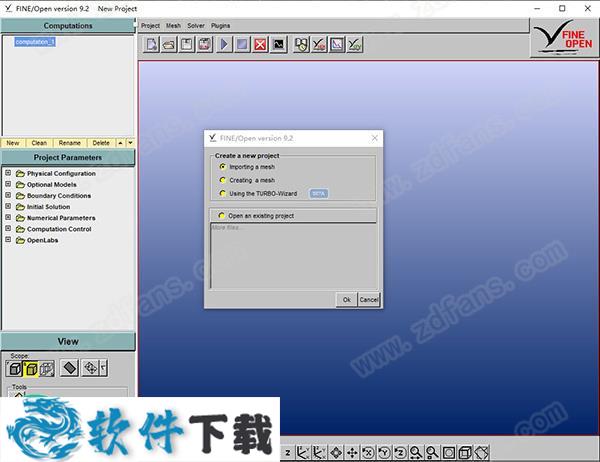Click the diamond four-arrow scroll icon
Viewport: 600px width, 462px height.
336,453
